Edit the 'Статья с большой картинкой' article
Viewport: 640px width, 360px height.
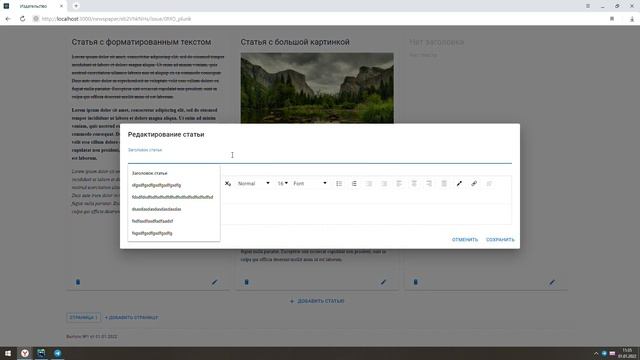(383, 282)
